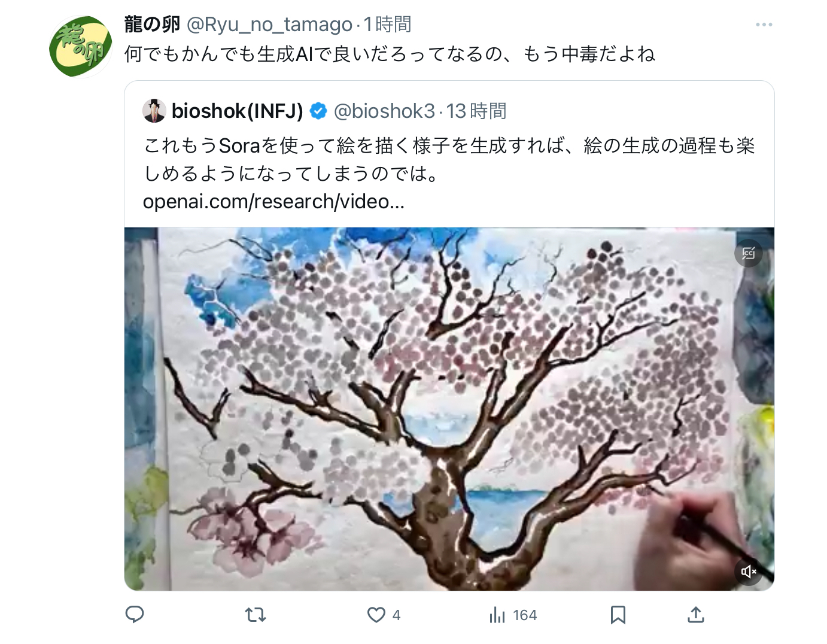Open 龍の卵 profile avatar

(81, 47)
